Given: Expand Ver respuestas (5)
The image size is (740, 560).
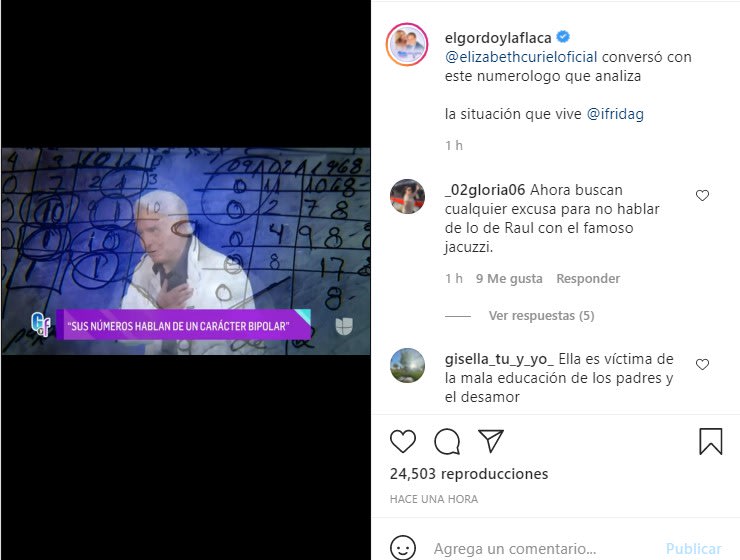Looking at the screenshot, I should coord(541,316).
